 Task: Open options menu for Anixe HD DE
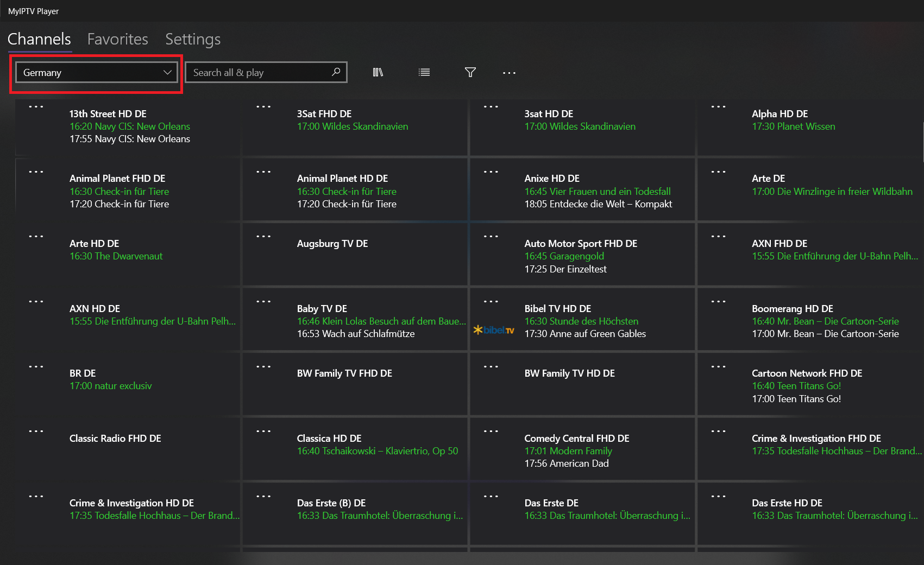click(491, 172)
